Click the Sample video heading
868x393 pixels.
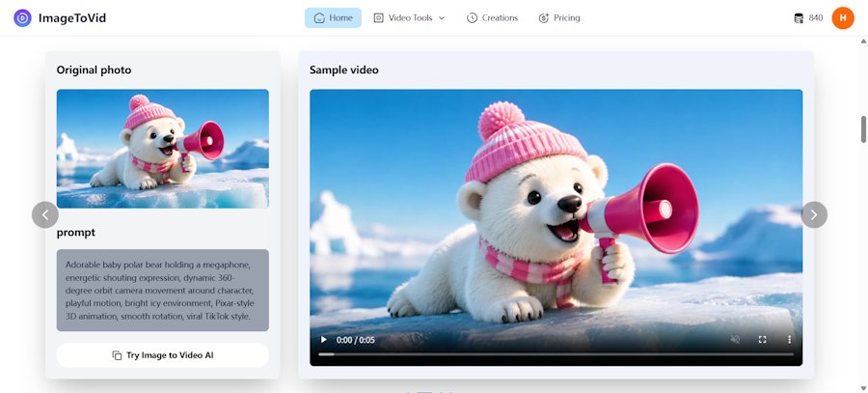point(343,70)
